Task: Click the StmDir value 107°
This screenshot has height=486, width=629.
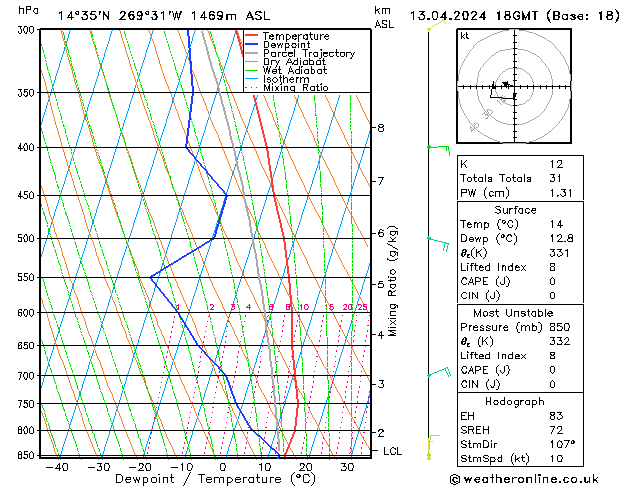Action: [x=562, y=444]
